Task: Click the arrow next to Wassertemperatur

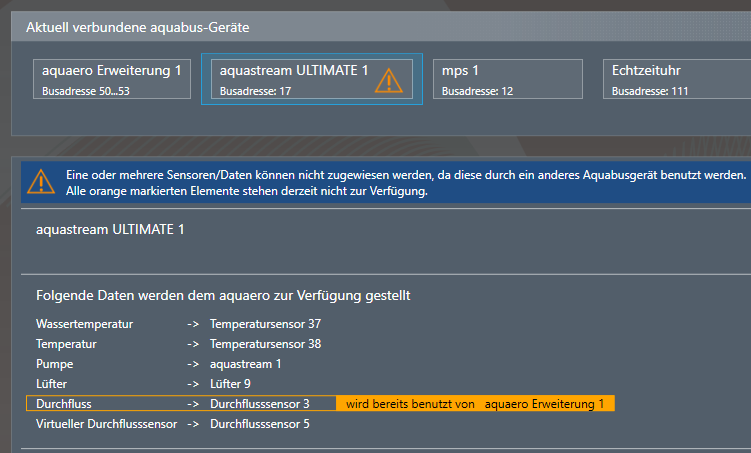Action: click(193, 324)
